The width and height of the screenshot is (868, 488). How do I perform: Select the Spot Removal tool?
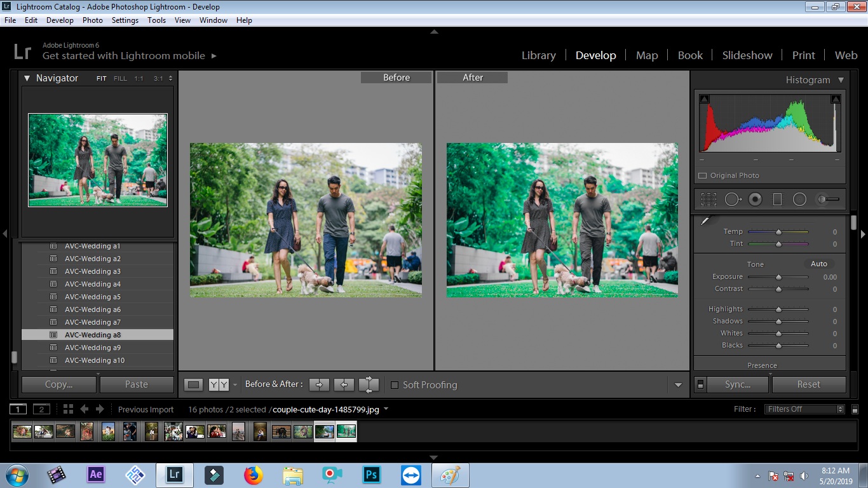click(733, 200)
